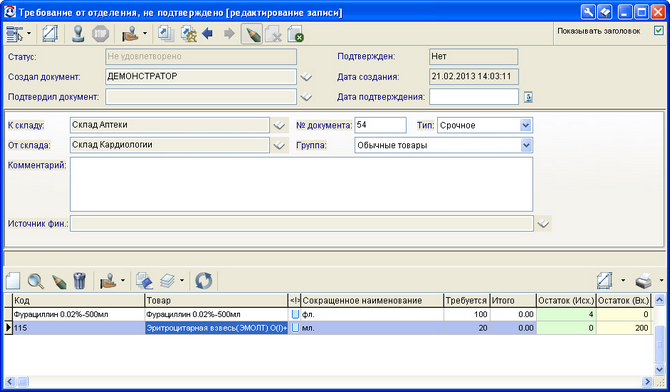Viewport: 670px width, 392px height.
Task: Click 'Сокращенное наименование' column header
Action: click(x=372, y=301)
